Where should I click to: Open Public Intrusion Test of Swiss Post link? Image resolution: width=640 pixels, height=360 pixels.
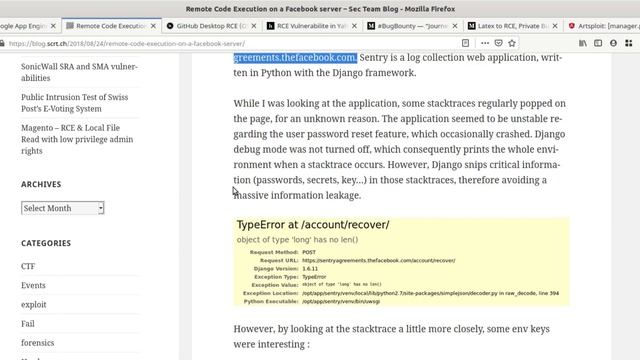tap(75, 103)
